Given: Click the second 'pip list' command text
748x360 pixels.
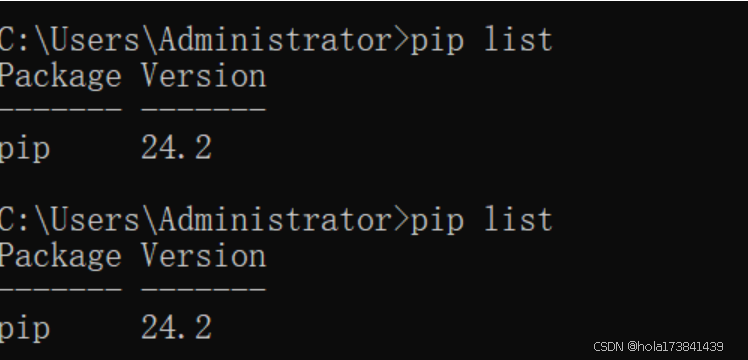Looking at the screenshot, I should pyautogui.click(x=482, y=221).
